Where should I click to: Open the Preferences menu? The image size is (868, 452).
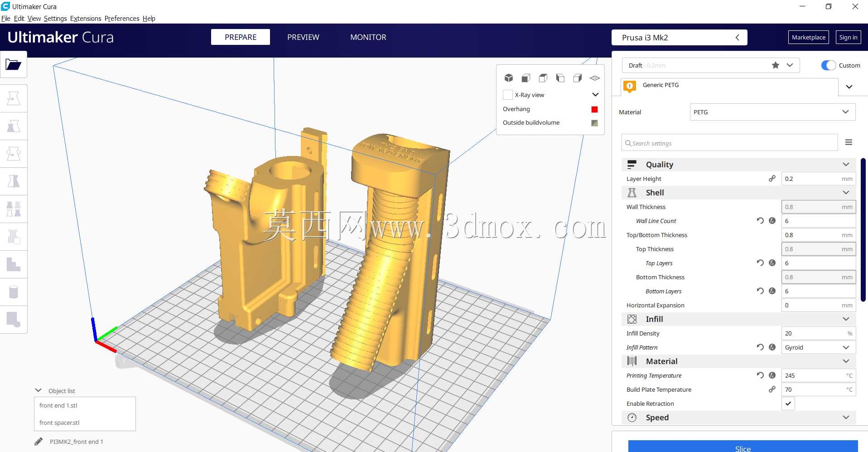122,19
